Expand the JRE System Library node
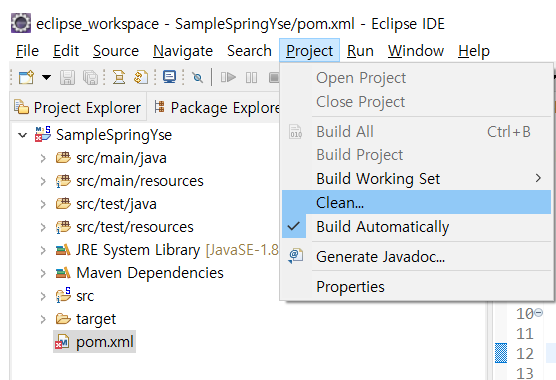This screenshot has width=556, height=380. [x=43, y=250]
